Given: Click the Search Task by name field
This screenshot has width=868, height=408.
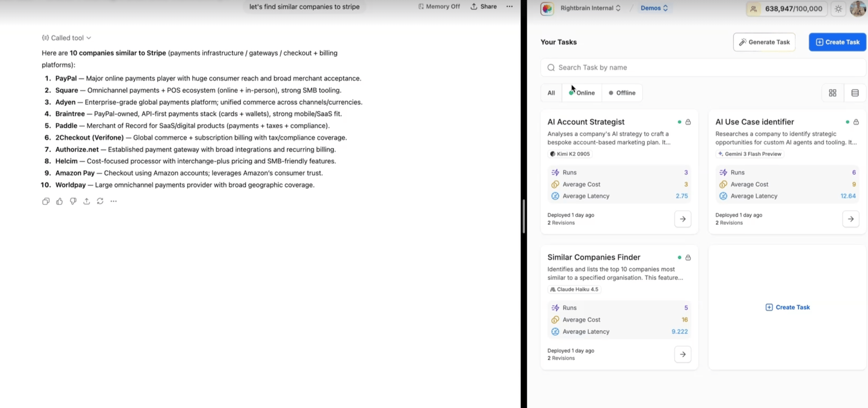Looking at the screenshot, I should coord(702,68).
